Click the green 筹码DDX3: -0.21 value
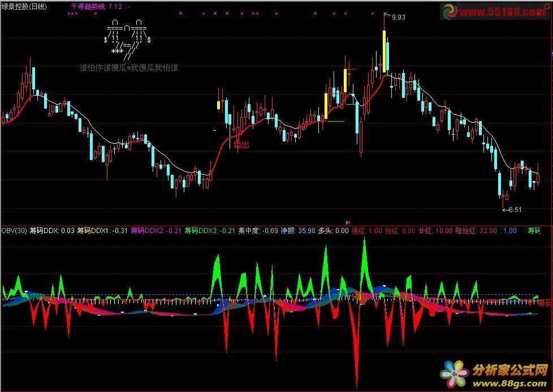Image resolution: width=553 pixels, height=392 pixels. (209, 231)
